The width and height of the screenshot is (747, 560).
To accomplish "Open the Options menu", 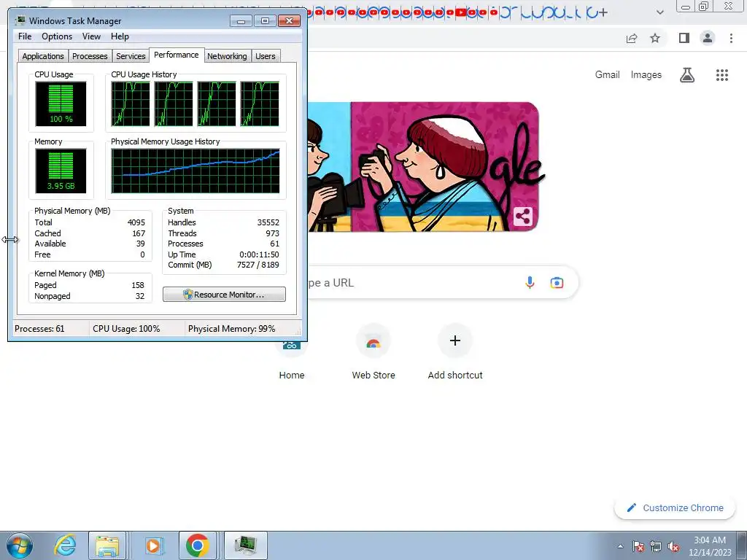I will [x=57, y=36].
